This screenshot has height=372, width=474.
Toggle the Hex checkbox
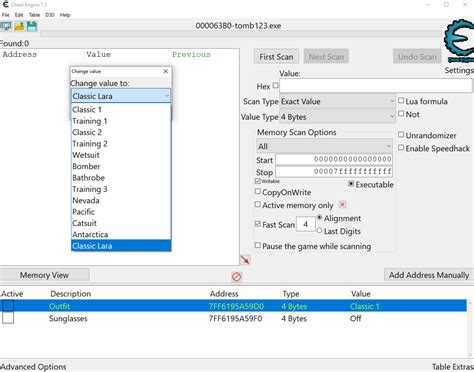[275, 86]
